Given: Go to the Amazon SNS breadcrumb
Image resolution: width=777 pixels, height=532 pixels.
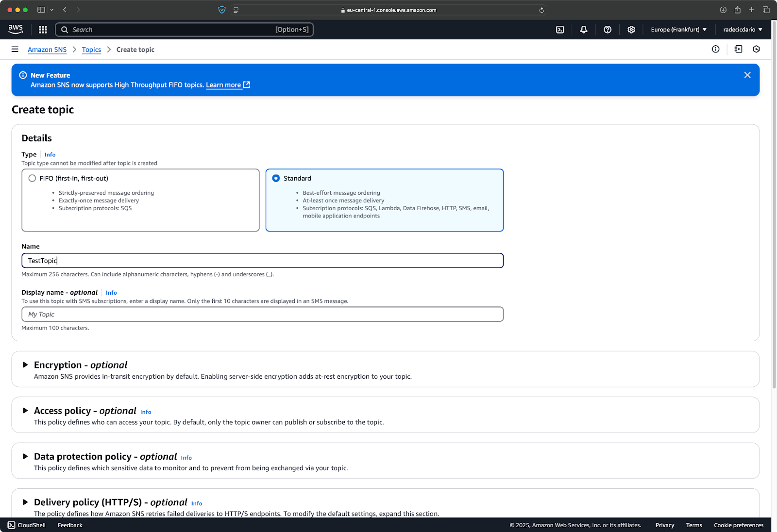Looking at the screenshot, I should 47,50.
